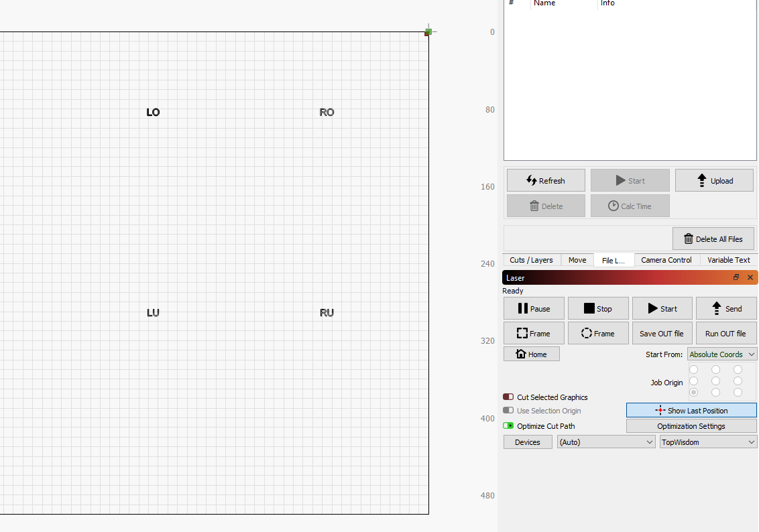Image resolution: width=759 pixels, height=532 pixels.
Task: Click the grayed Start button in file list
Action: pyautogui.click(x=630, y=180)
